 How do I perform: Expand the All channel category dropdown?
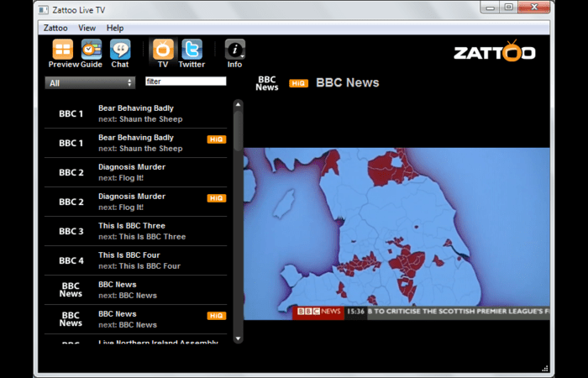90,83
